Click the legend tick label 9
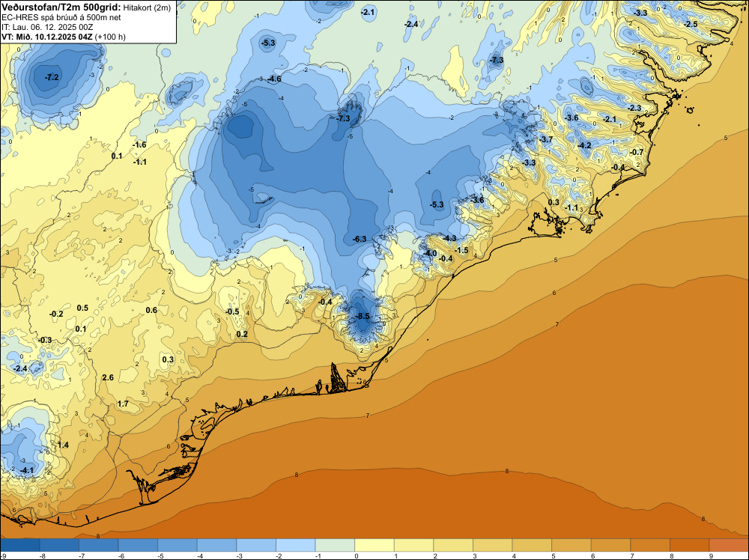Viewport: 749px width, 560px height. 711,556
